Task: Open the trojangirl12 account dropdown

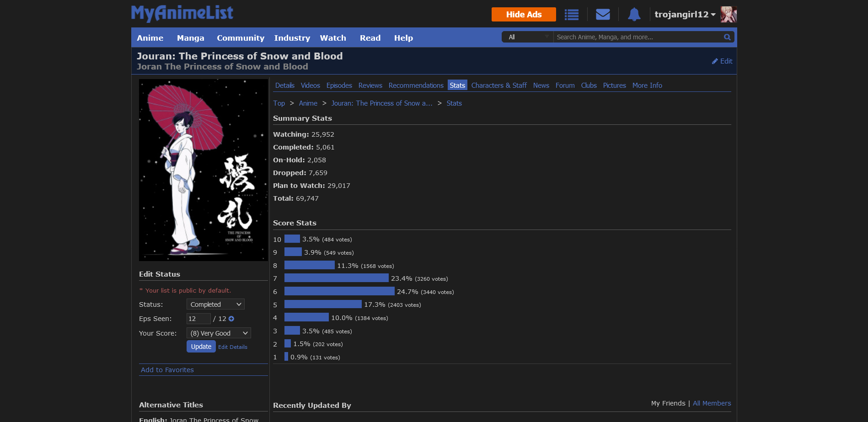Action: [685, 15]
